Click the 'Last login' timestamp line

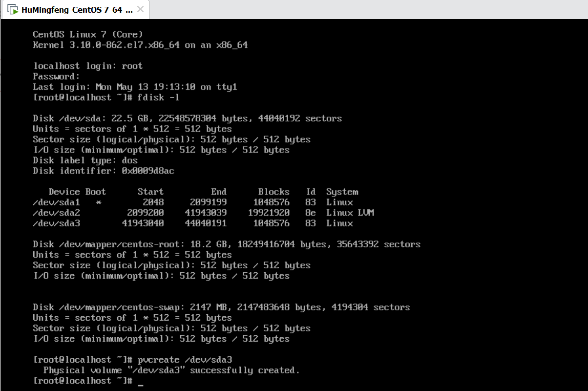click(135, 87)
